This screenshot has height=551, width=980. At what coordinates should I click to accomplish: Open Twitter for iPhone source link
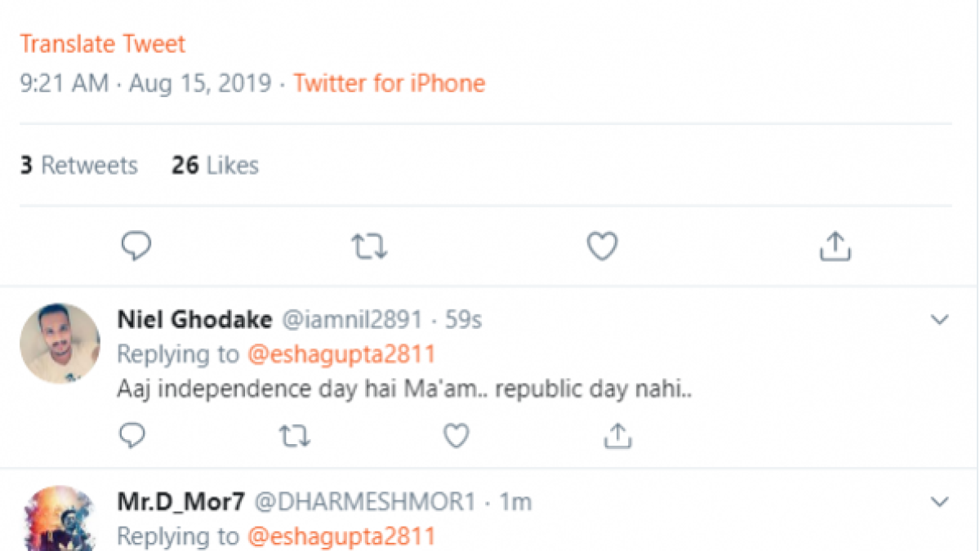point(390,83)
